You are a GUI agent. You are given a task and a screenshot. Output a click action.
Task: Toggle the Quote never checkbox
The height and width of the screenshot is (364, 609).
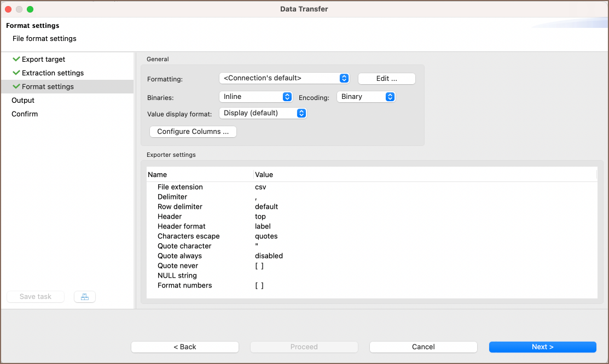click(x=259, y=266)
